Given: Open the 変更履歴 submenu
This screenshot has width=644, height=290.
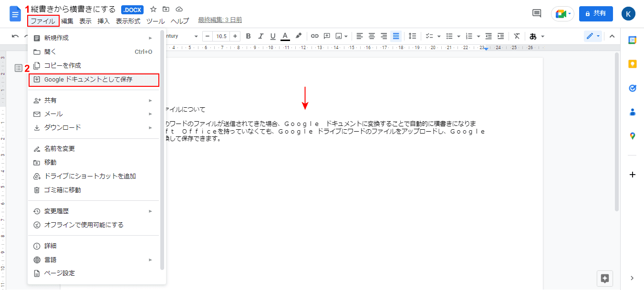Looking at the screenshot, I should click(97, 211).
